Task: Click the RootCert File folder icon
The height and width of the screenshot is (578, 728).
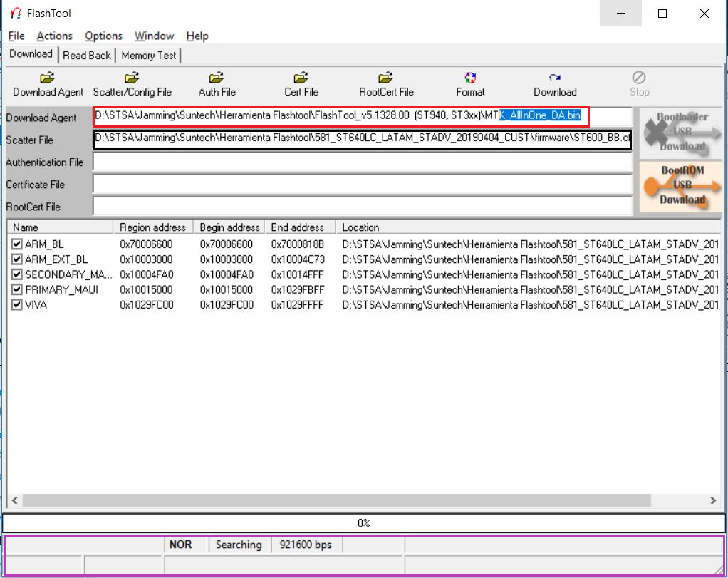Action: point(386,78)
